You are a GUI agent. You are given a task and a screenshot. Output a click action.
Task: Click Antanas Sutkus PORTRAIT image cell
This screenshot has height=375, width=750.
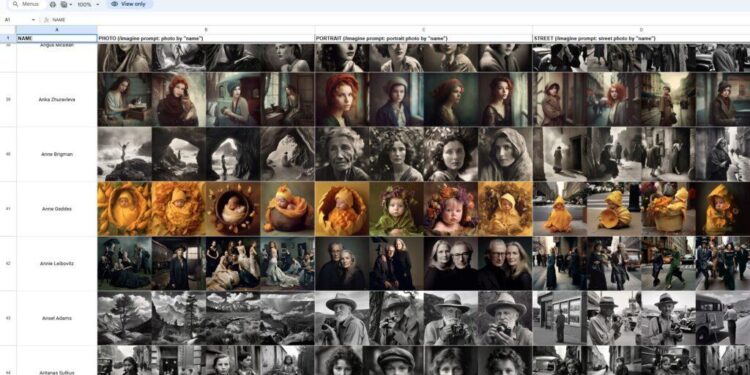(x=424, y=361)
